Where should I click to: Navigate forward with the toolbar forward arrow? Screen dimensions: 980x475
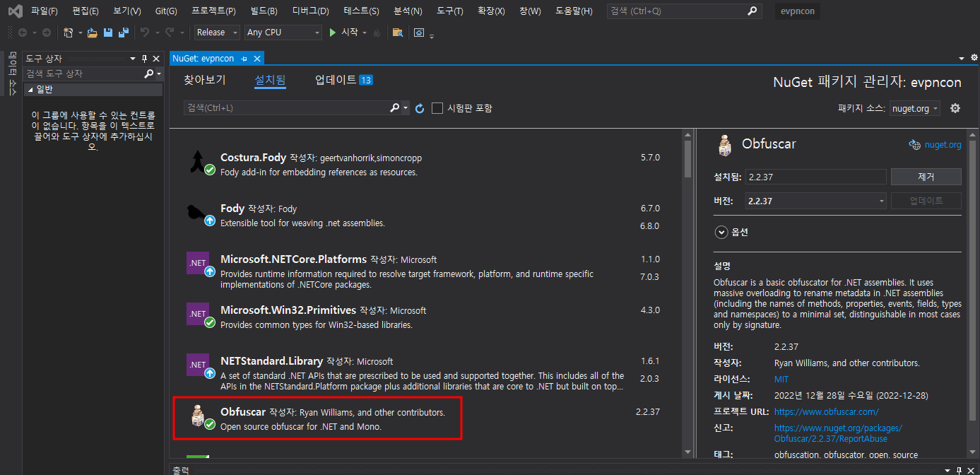point(46,33)
